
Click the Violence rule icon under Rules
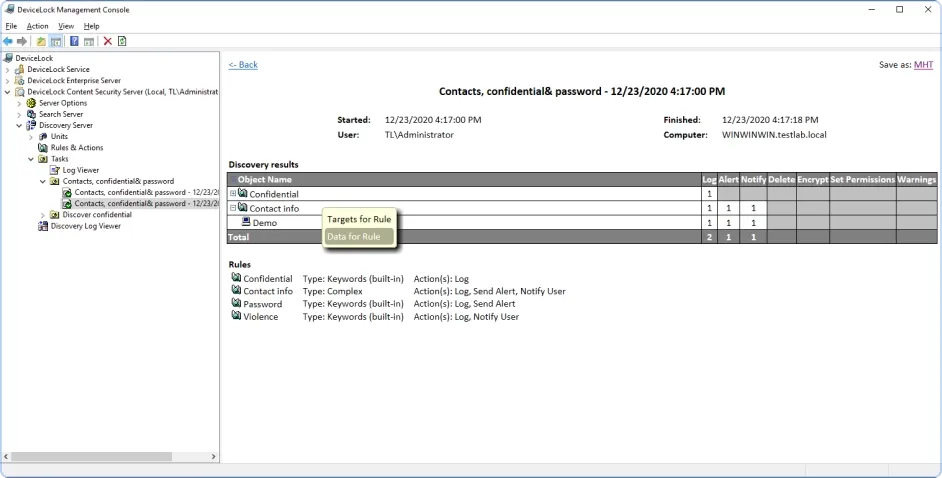click(236, 316)
